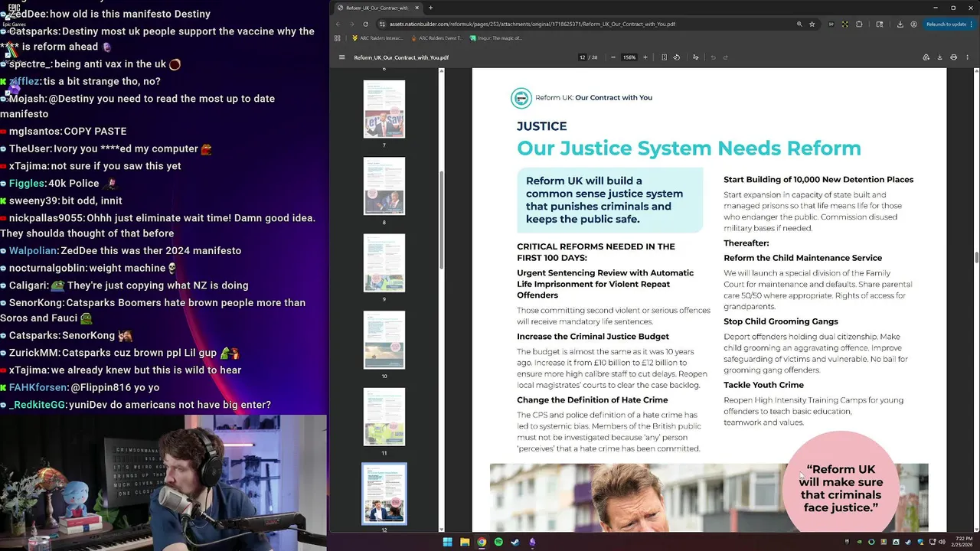
Task: Select page 9 thumbnail
Action: pos(384,262)
